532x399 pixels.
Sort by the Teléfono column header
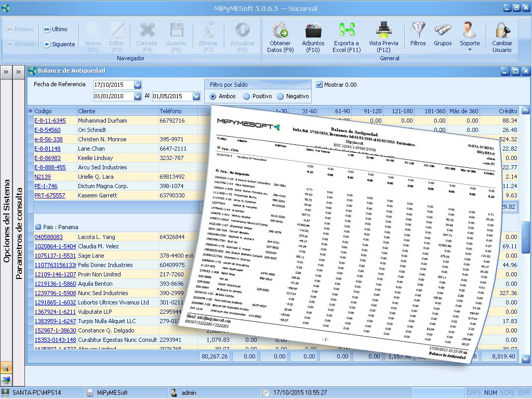[x=178, y=111]
